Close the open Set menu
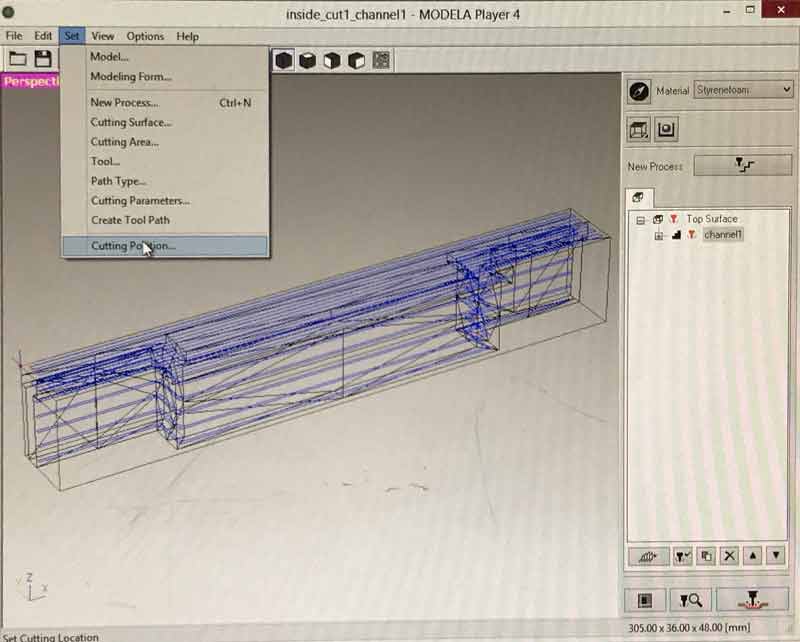Screen dimensions: 800x642 72,36
